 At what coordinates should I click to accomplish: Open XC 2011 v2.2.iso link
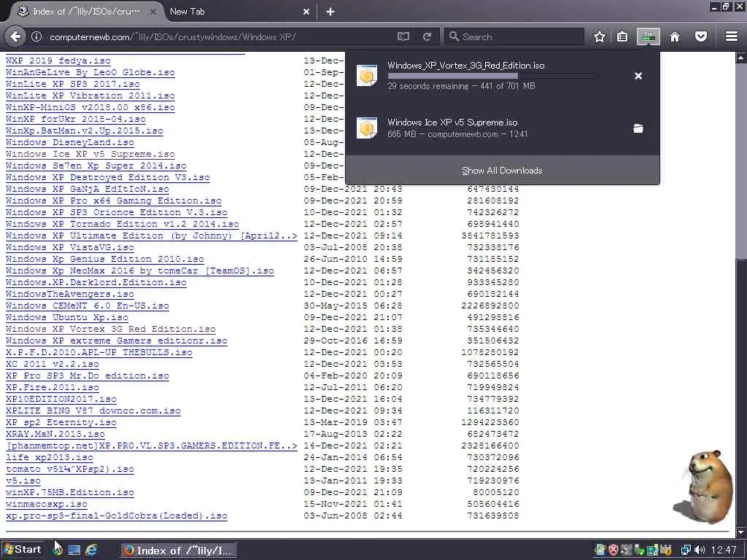[53, 364]
